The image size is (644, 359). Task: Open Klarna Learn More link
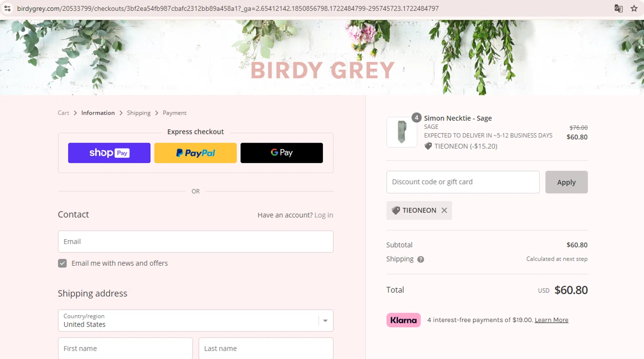pyautogui.click(x=551, y=320)
